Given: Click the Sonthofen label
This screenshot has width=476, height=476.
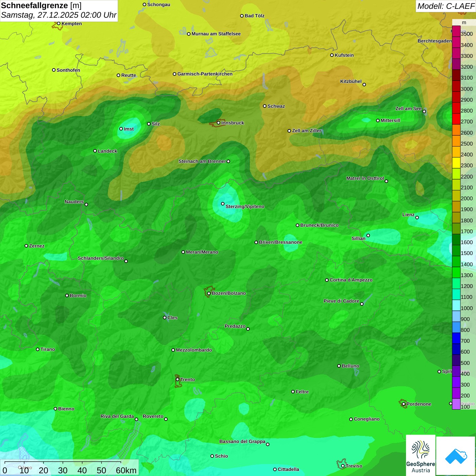Looking at the screenshot, I should 68,70.
